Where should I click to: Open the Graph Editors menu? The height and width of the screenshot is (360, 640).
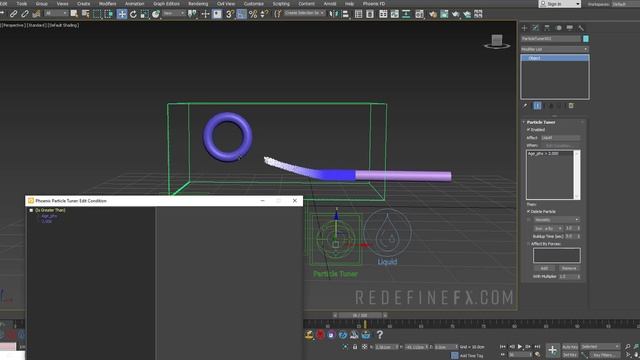pyautogui.click(x=167, y=4)
